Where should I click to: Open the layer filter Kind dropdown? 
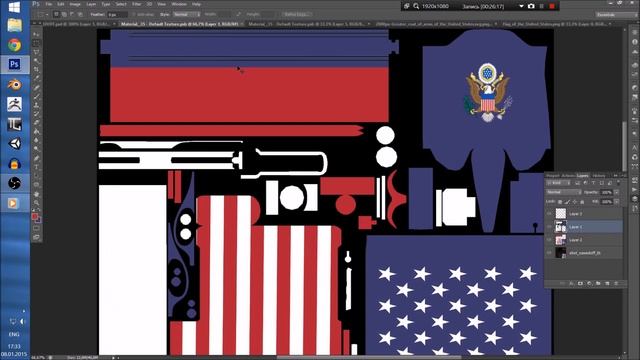(559, 183)
